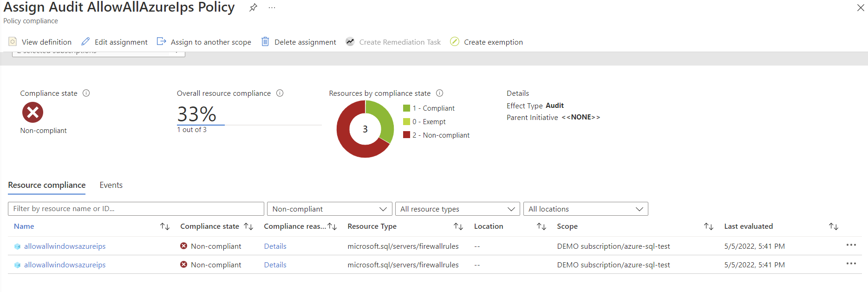
Task: Choose Create exemption
Action: (x=493, y=42)
